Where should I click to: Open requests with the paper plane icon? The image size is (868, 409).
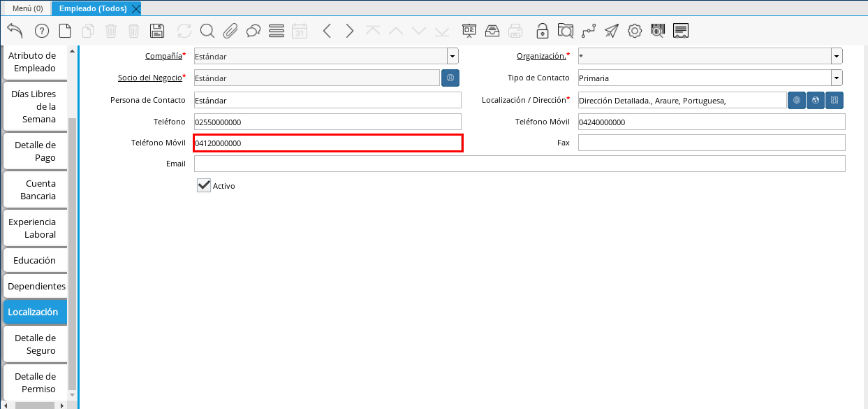(x=612, y=31)
